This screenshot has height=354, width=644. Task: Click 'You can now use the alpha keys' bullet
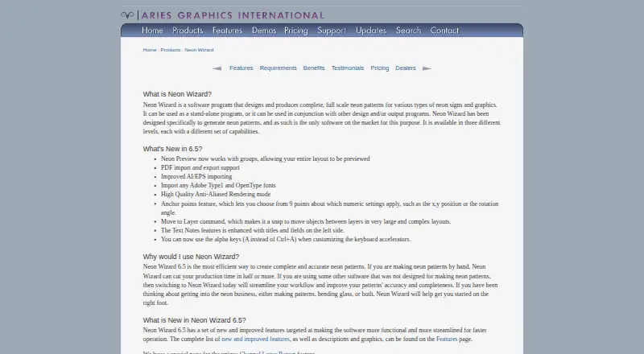[286, 240]
